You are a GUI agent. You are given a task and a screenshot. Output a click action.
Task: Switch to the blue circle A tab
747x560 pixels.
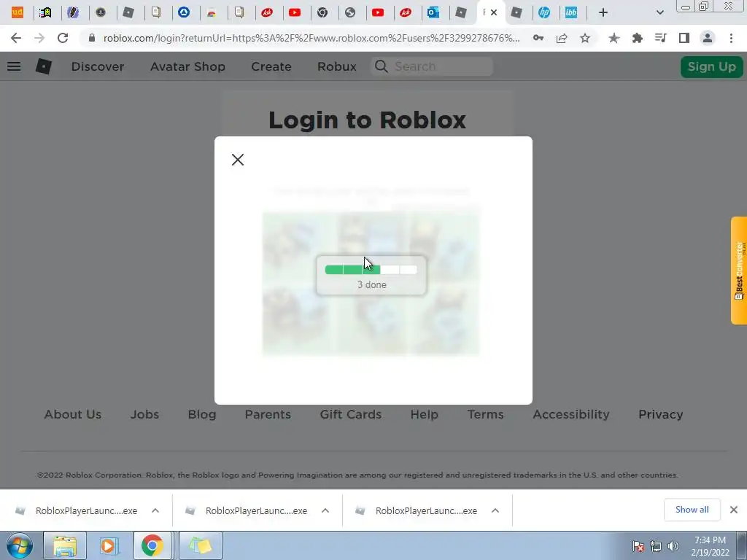[x=184, y=12]
